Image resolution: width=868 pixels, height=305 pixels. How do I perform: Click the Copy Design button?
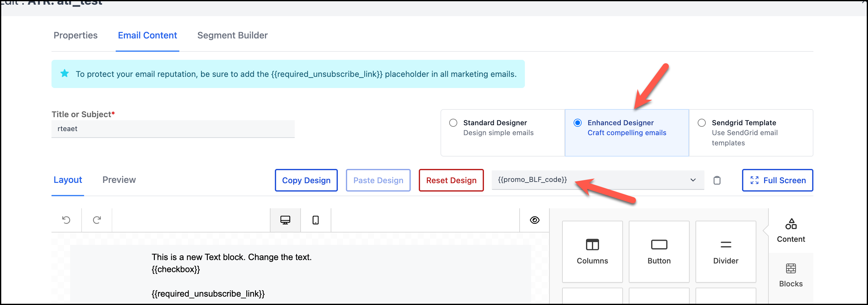pos(306,180)
